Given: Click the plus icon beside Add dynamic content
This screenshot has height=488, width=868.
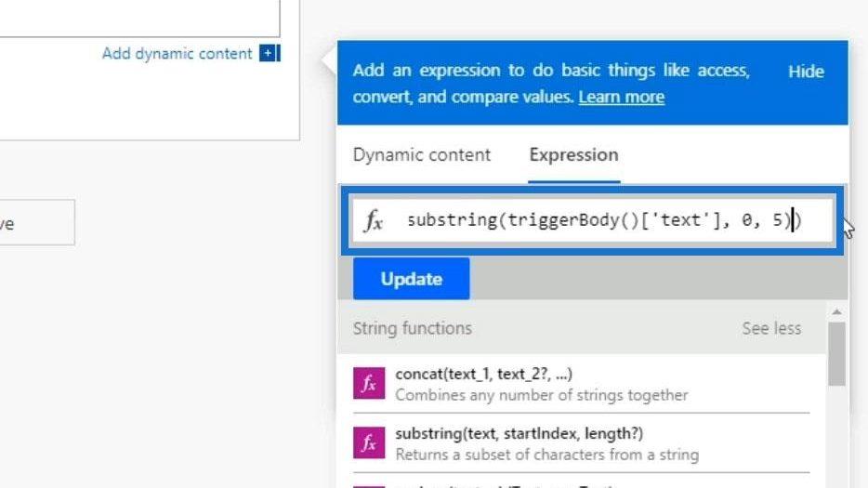Looking at the screenshot, I should 270,54.
